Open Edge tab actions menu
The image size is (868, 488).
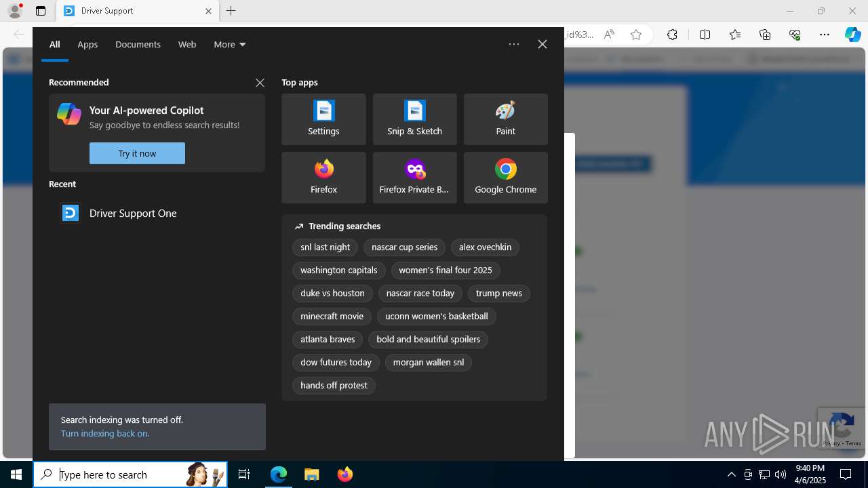click(x=41, y=11)
